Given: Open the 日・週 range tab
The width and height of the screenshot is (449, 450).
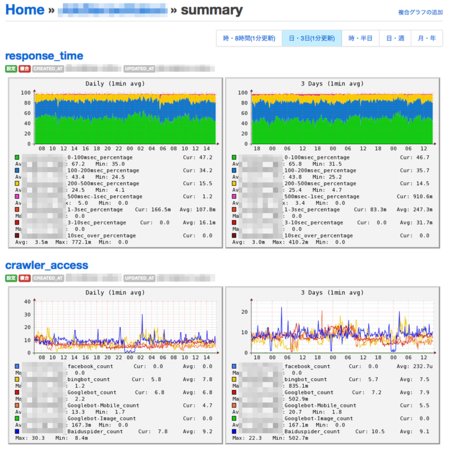Looking at the screenshot, I should [395, 38].
